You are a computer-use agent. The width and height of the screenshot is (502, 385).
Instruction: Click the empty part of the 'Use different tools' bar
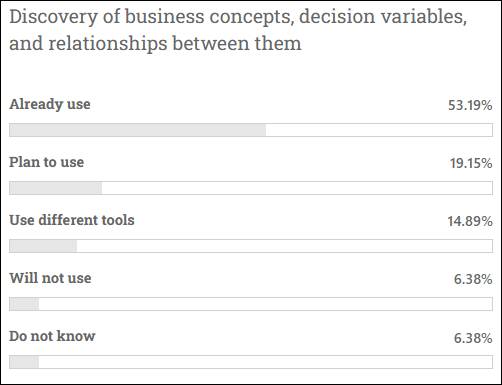[284, 246]
